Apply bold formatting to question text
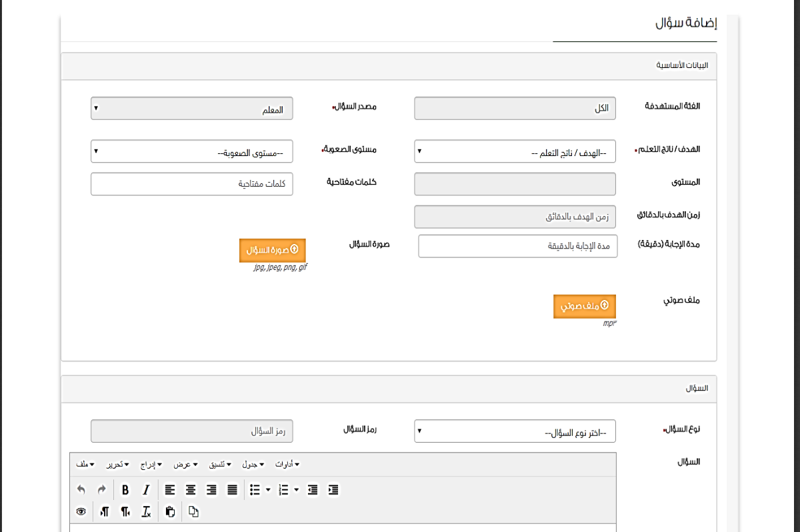Image resolution: width=800 pixels, height=532 pixels. pos(125,490)
